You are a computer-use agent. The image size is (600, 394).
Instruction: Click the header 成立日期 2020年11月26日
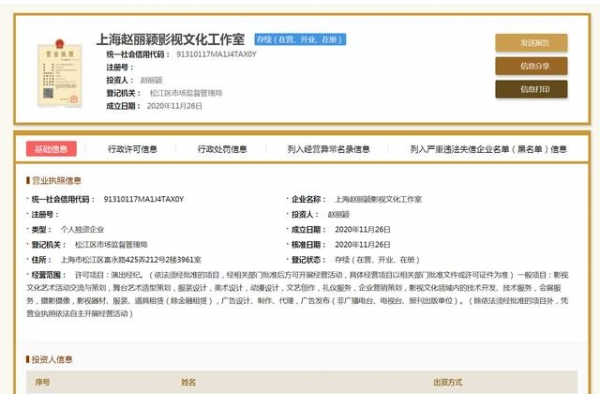coord(154,106)
